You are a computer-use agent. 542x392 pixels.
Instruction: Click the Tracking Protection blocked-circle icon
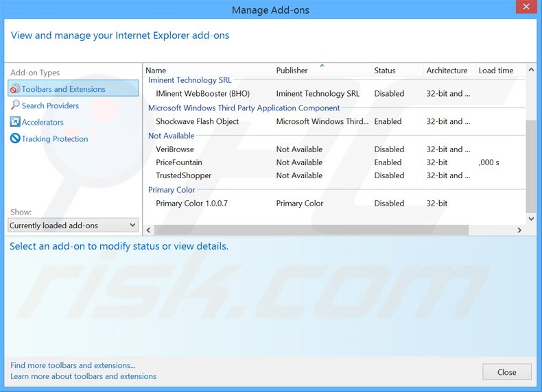15,138
